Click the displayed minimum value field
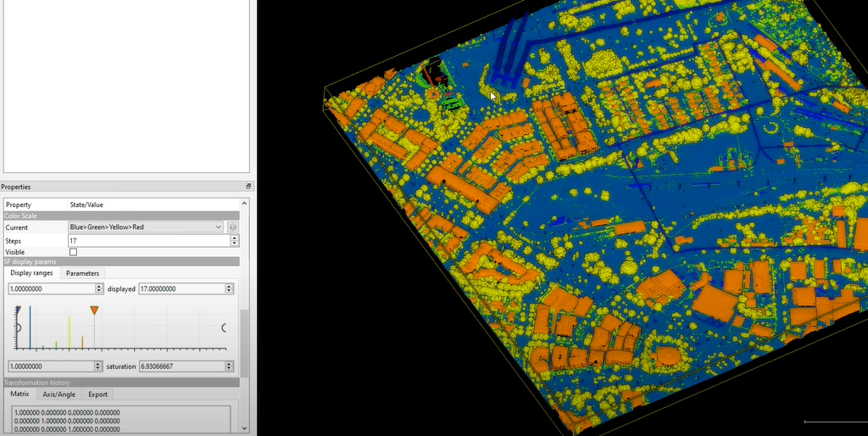The width and height of the screenshot is (868, 436). tap(51, 288)
